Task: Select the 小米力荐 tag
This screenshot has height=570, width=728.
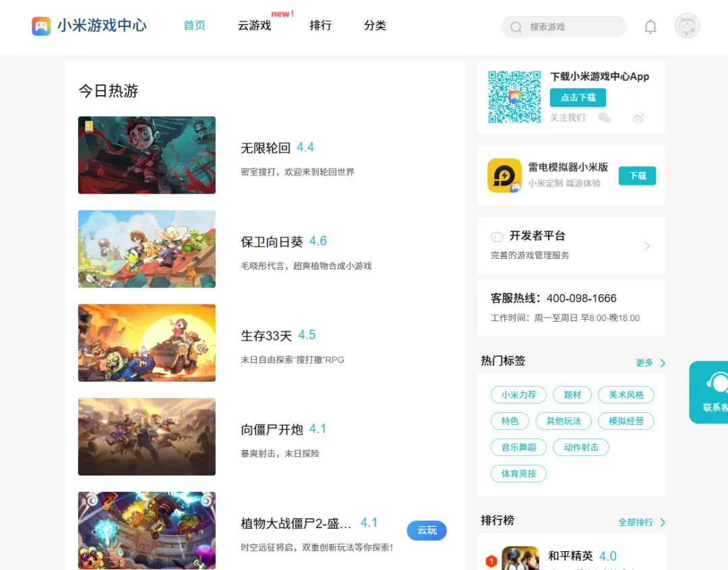Action: point(518,395)
